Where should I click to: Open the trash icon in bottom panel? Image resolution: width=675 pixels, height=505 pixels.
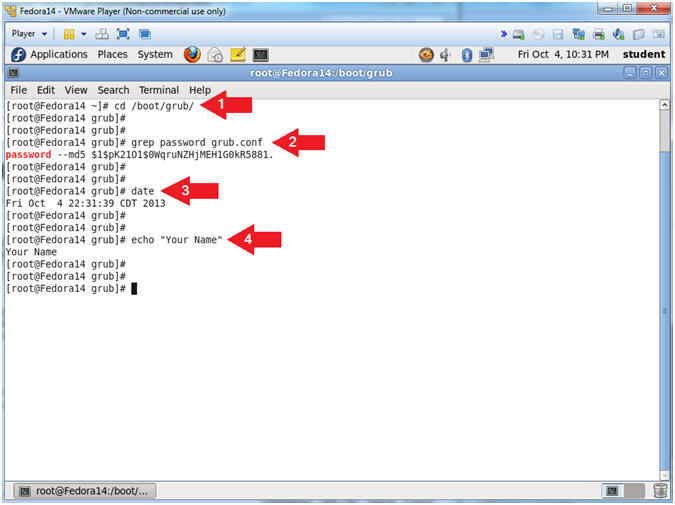[x=660, y=491]
